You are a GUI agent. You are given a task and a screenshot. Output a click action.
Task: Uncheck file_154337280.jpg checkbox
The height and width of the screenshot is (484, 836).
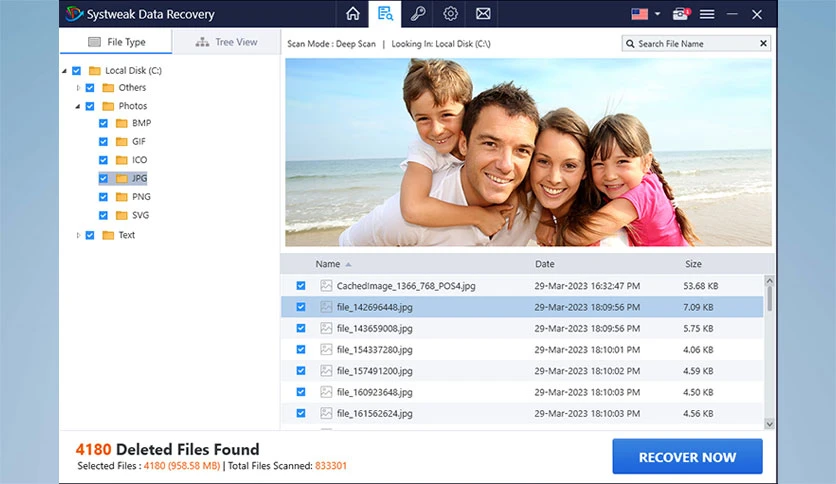(x=301, y=350)
